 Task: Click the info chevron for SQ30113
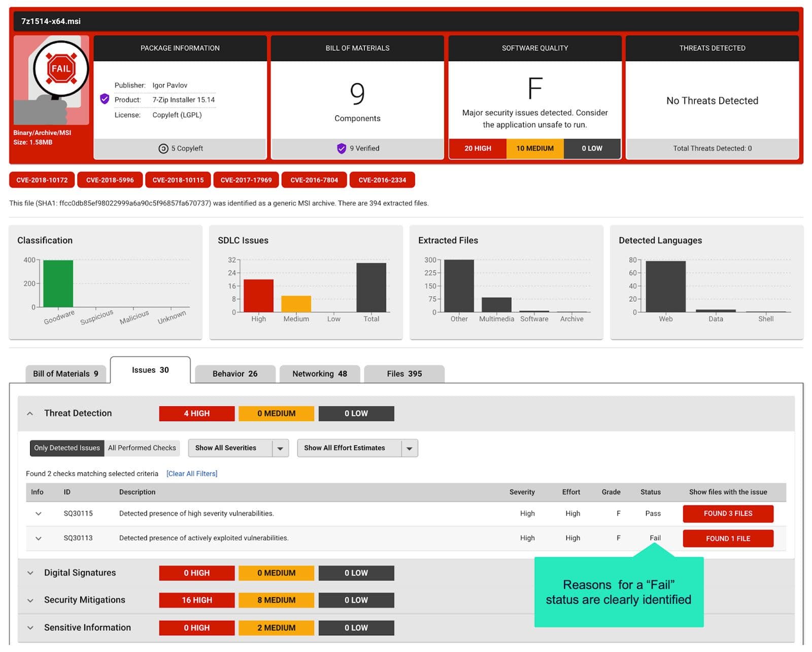tap(38, 538)
